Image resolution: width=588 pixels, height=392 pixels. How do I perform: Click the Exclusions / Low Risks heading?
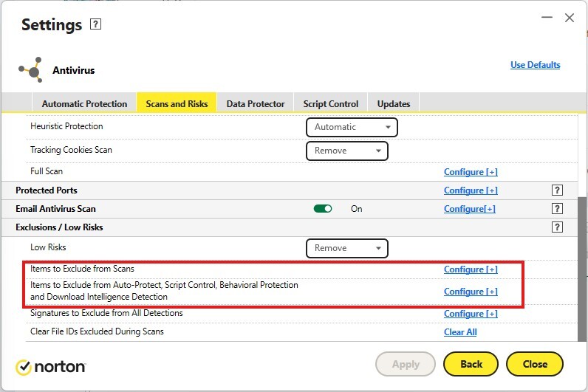click(x=59, y=227)
